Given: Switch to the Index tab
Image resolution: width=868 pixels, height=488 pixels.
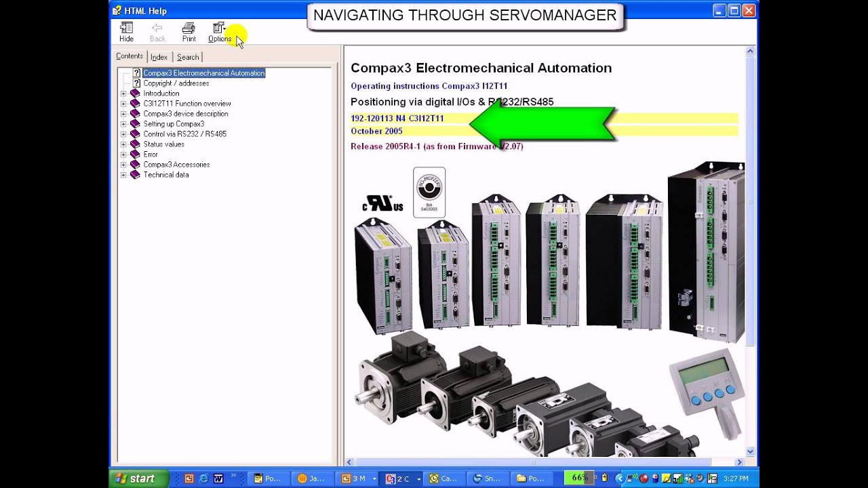Looking at the screenshot, I should 159,57.
